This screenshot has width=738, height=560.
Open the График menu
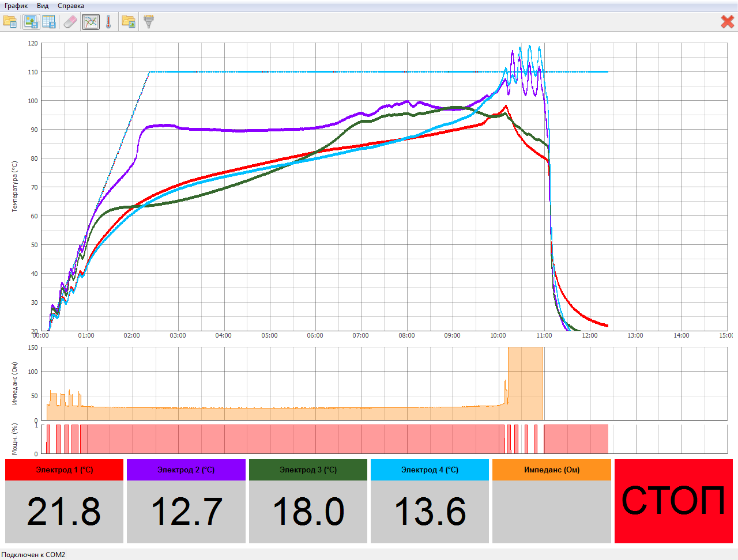pyautogui.click(x=16, y=6)
